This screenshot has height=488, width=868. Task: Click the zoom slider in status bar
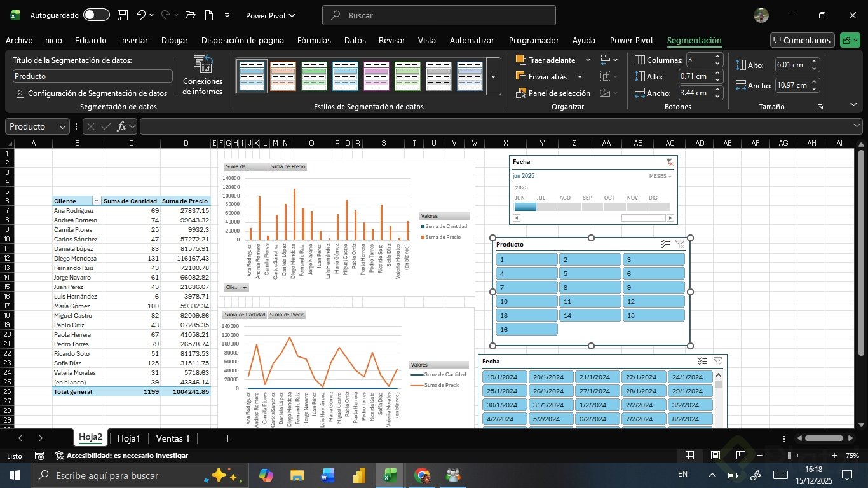pyautogui.click(x=789, y=456)
